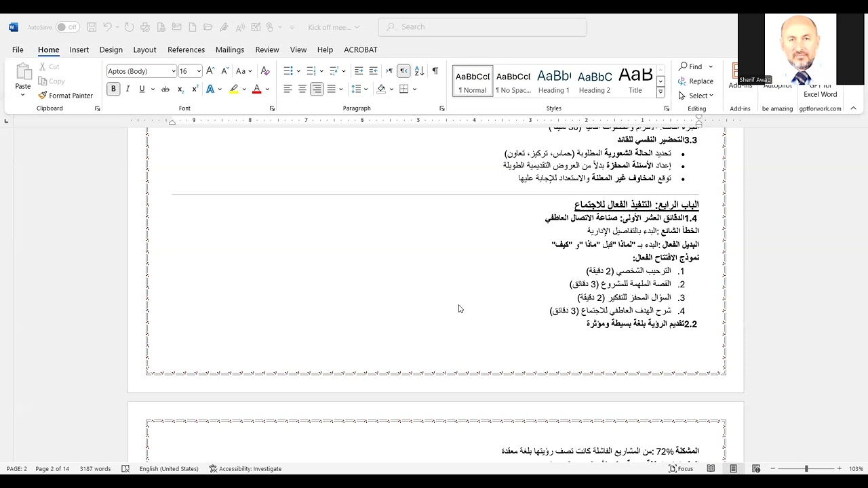The width and height of the screenshot is (868, 488).
Task: Toggle Underline formatting
Action: (142, 89)
